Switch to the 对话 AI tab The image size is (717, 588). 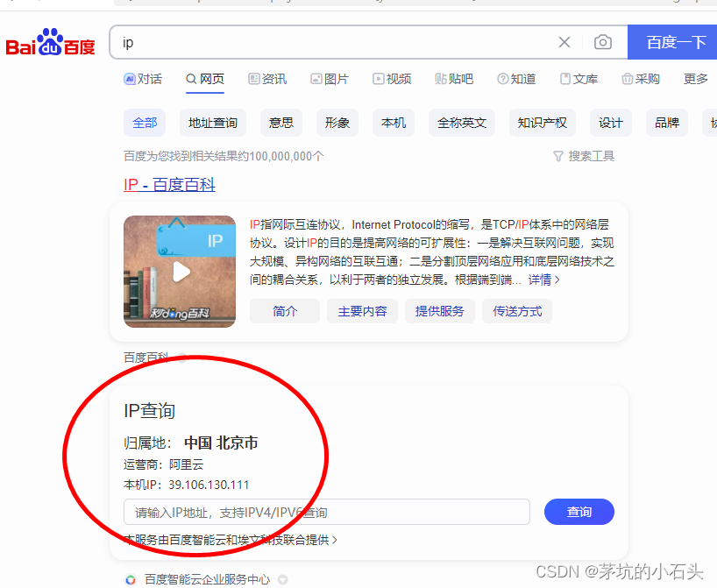(x=143, y=79)
